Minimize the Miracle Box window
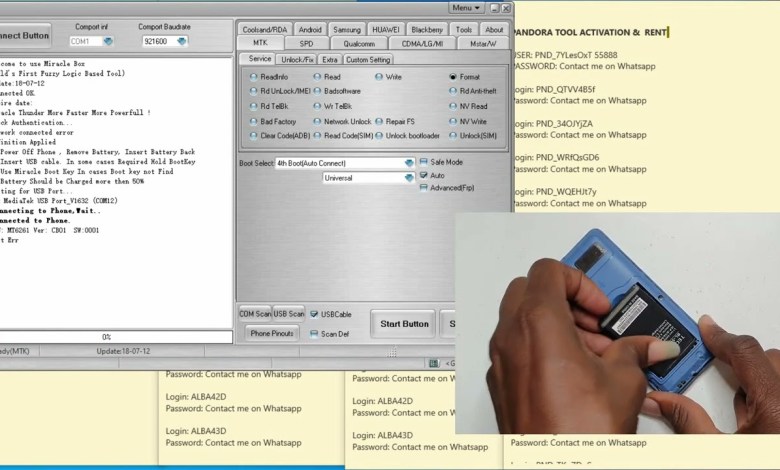Viewport: 780px width, 470px height. (494, 8)
